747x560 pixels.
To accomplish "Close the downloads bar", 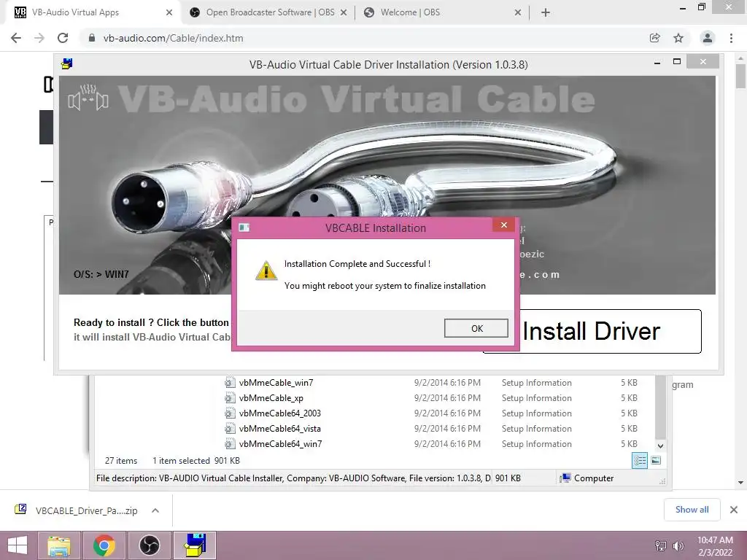I will point(734,510).
